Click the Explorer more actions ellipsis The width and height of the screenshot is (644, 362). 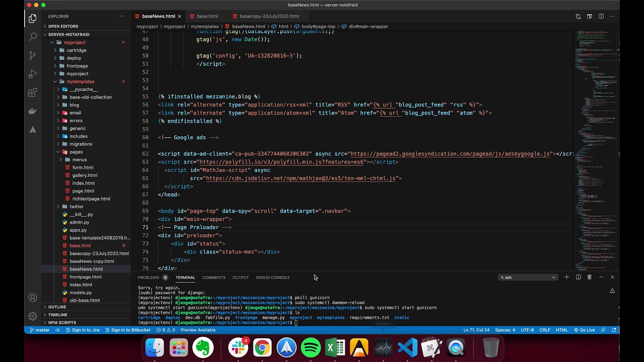(x=121, y=16)
